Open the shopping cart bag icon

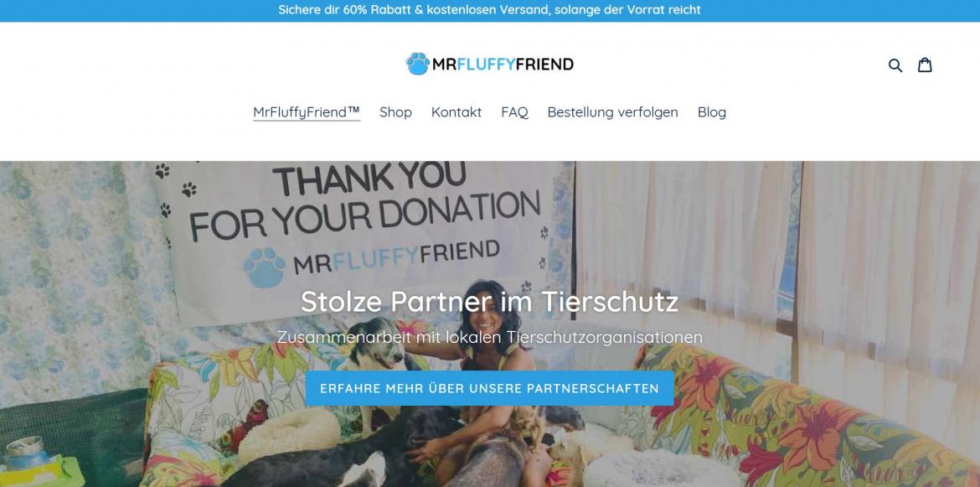925,65
